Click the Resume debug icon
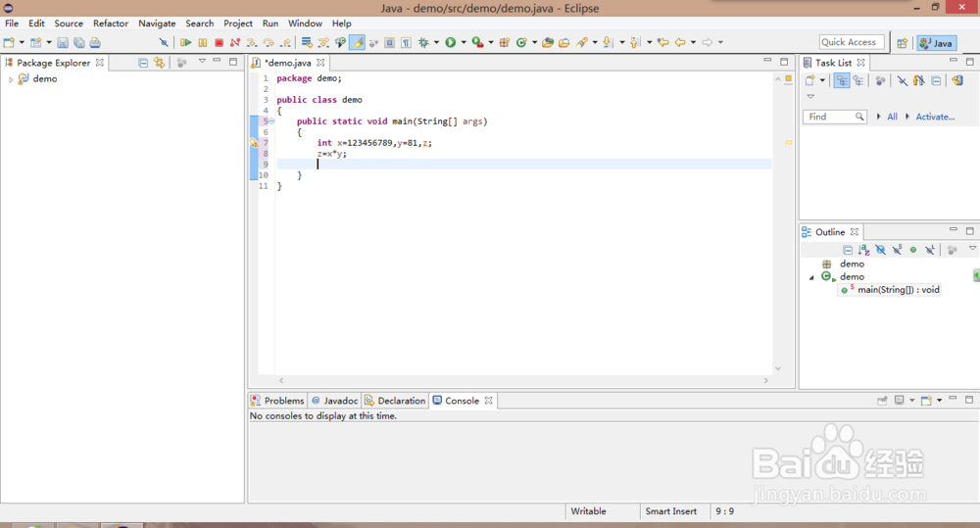Screen dimensions: 980x528 (x=185, y=42)
